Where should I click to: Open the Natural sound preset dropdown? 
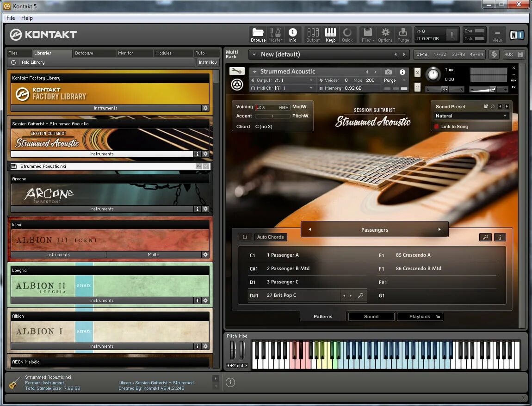point(471,116)
